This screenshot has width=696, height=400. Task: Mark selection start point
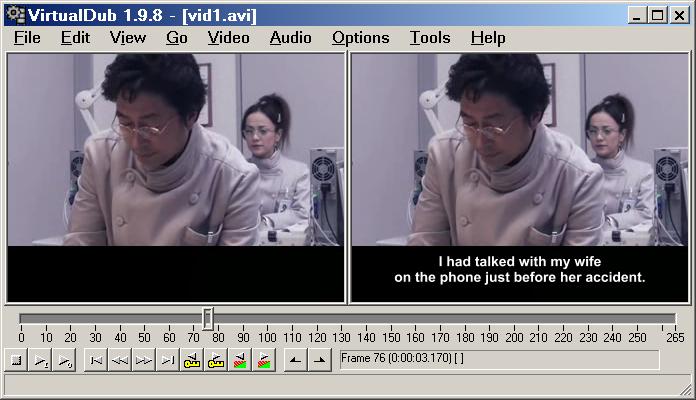click(295, 360)
